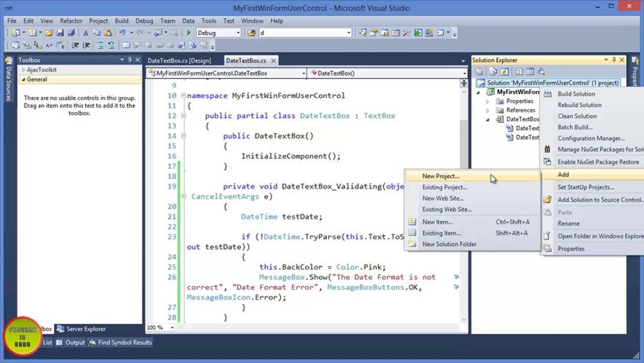
Task: Click Set StartUp Projects... menu entry
Action: (586, 187)
